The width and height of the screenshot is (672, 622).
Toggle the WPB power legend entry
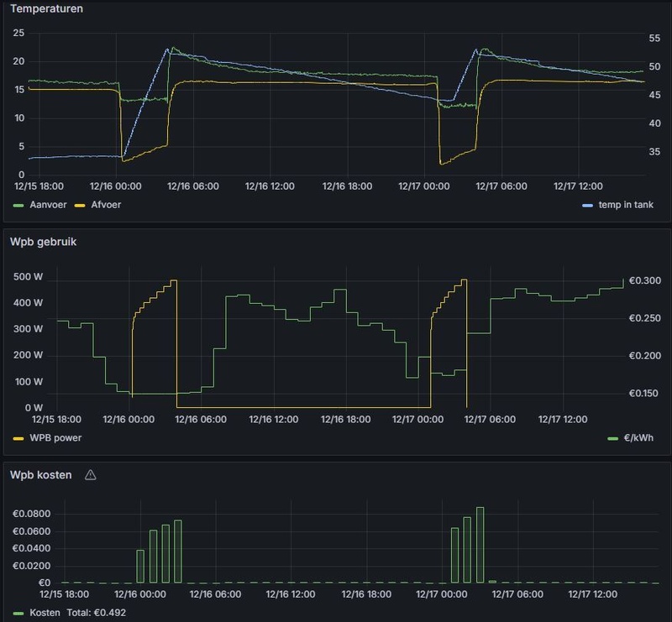(55, 438)
